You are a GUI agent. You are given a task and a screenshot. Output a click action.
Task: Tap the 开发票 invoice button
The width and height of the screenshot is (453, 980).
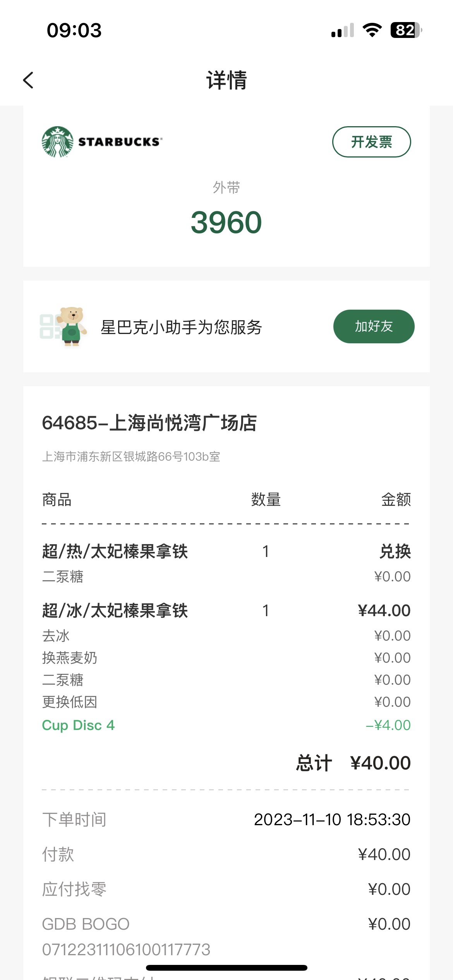(x=372, y=142)
